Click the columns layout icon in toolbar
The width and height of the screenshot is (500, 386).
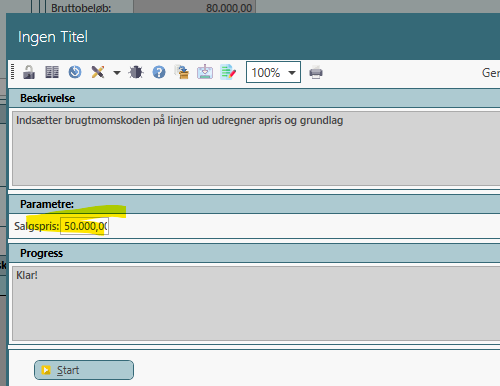point(52,72)
